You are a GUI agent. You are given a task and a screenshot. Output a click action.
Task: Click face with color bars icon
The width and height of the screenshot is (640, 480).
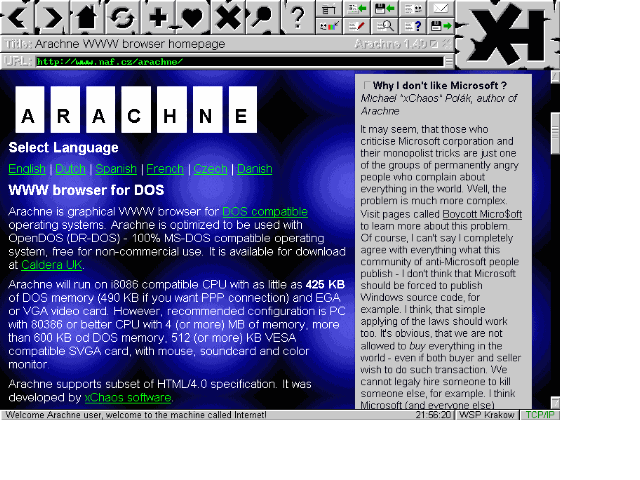(x=329, y=26)
